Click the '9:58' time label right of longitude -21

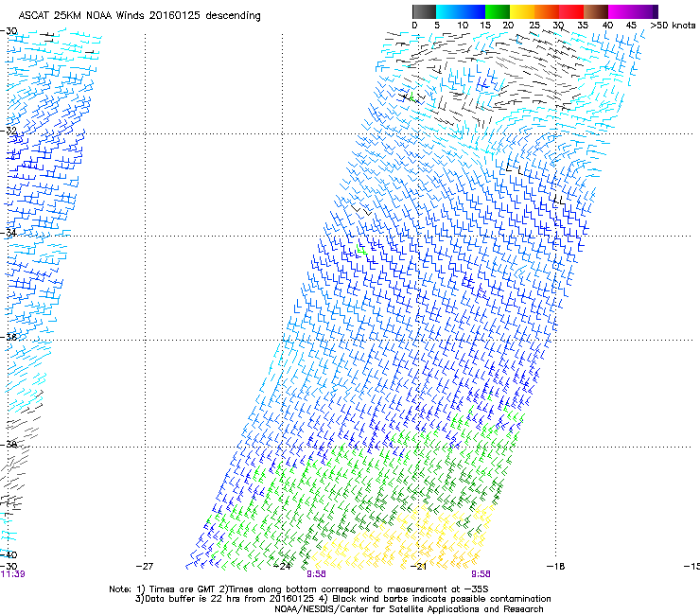pos(481,574)
